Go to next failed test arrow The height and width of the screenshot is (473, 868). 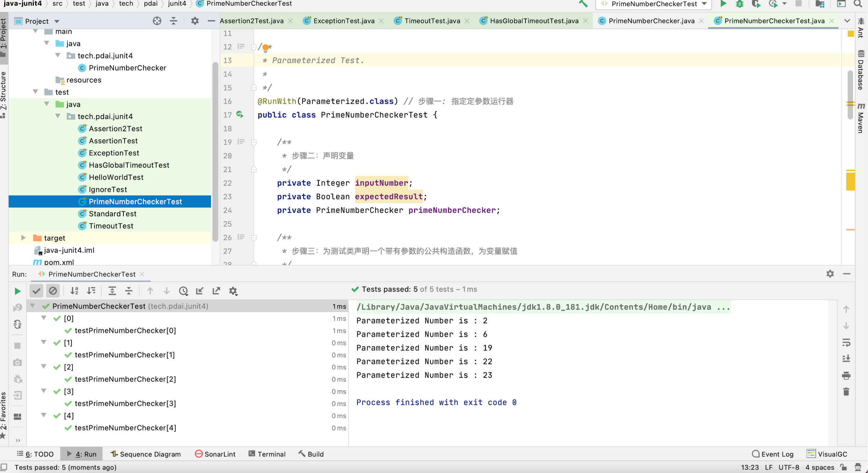pos(166,291)
